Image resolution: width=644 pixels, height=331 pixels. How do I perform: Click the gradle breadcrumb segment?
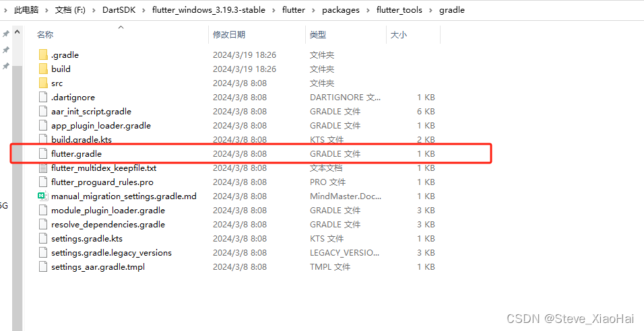(x=452, y=10)
